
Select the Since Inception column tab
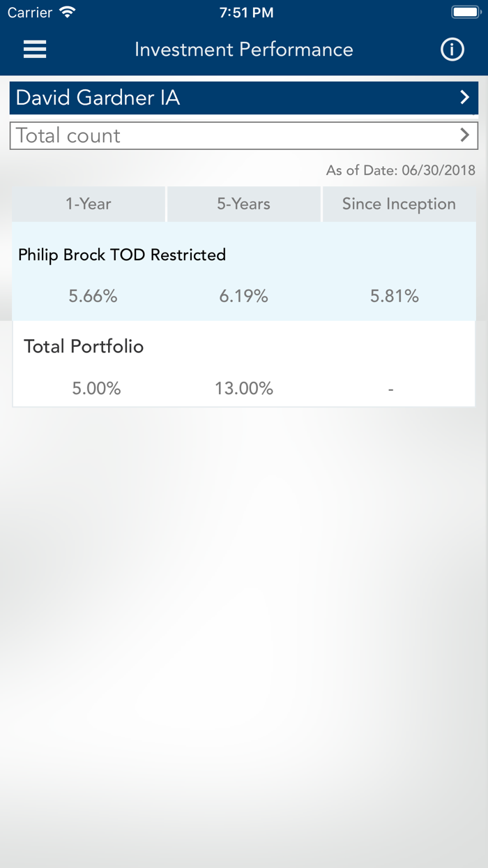[399, 204]
